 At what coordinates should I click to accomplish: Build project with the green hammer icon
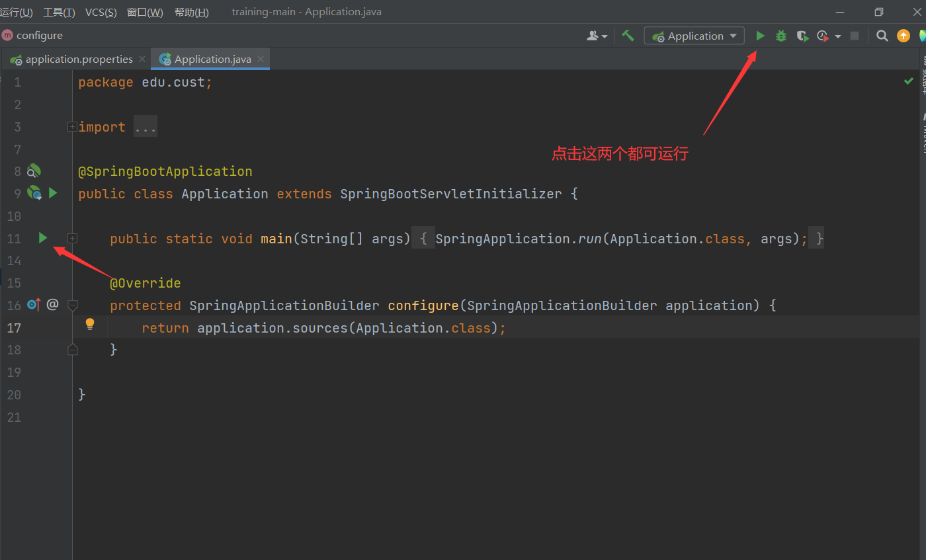pyautogui.click(x=628, y=36)
